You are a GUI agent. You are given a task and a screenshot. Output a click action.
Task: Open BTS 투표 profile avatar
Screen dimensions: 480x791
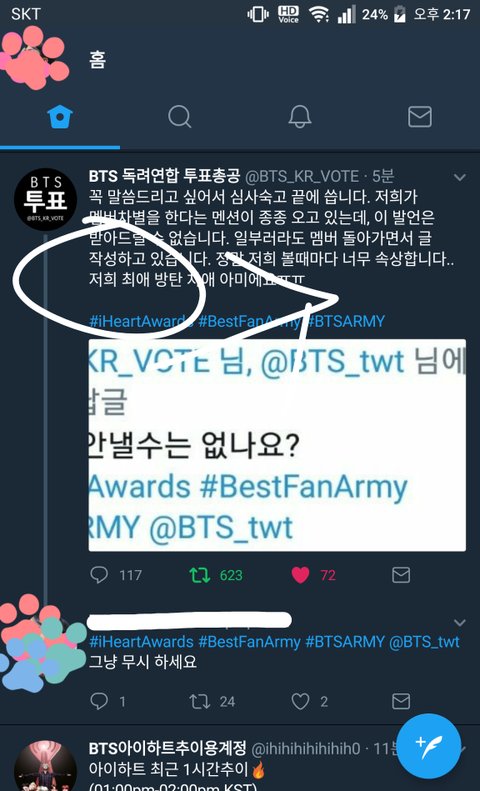pos(45,200)
